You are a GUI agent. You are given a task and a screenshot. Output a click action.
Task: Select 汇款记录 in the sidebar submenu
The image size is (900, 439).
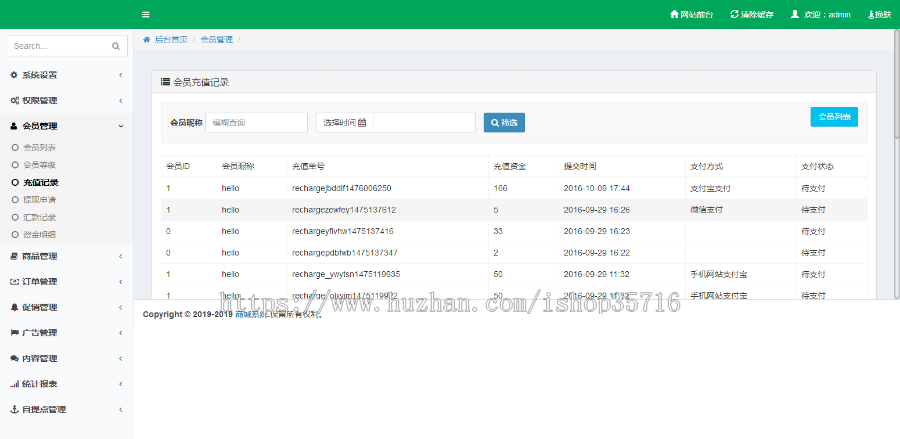39,216
